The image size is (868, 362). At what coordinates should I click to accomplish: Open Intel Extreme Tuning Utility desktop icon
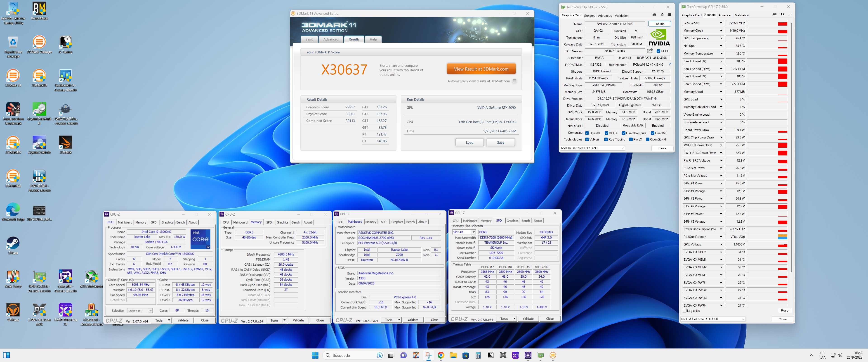click(x=13, y=13)
